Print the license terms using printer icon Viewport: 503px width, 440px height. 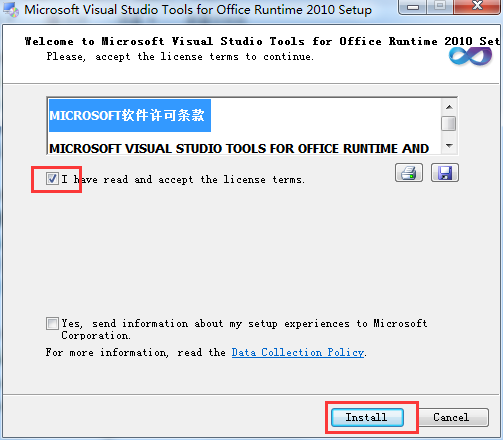pos(409,173)
